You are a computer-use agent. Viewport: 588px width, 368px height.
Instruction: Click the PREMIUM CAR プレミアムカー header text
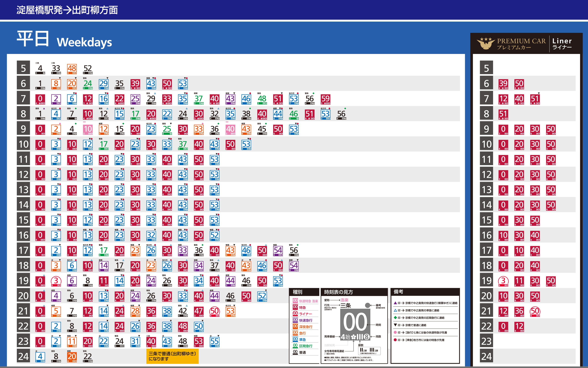click(521, 44)
